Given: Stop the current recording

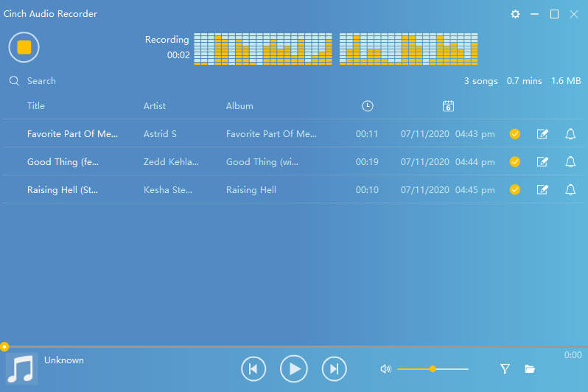Looking at the screenshot, I should point(24,47).
